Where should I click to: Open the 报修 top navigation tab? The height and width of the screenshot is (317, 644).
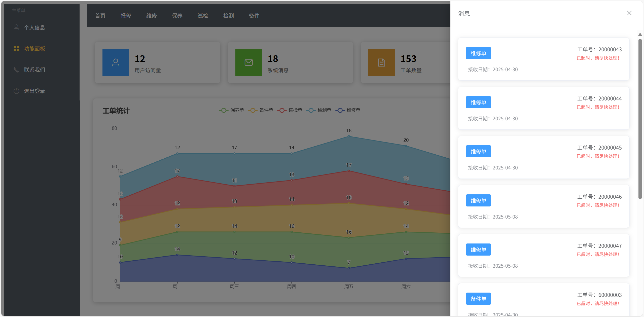[x=126, y=16]
